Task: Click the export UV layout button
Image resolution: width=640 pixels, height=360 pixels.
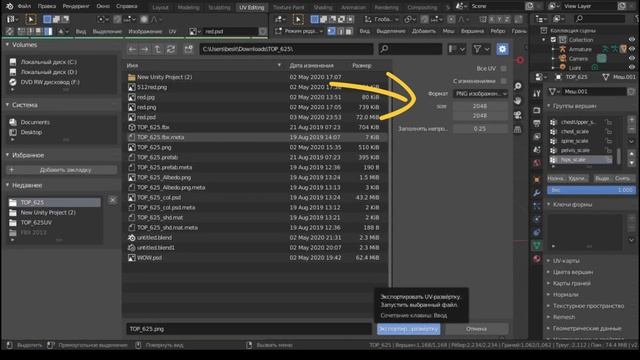Action: pos(409,329)
